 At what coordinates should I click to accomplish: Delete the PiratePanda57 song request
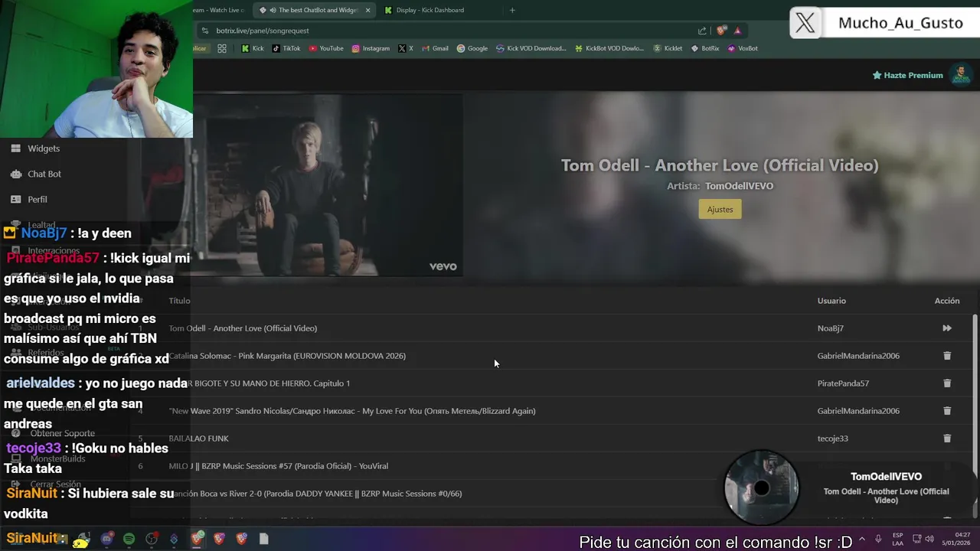click(947, 383)
